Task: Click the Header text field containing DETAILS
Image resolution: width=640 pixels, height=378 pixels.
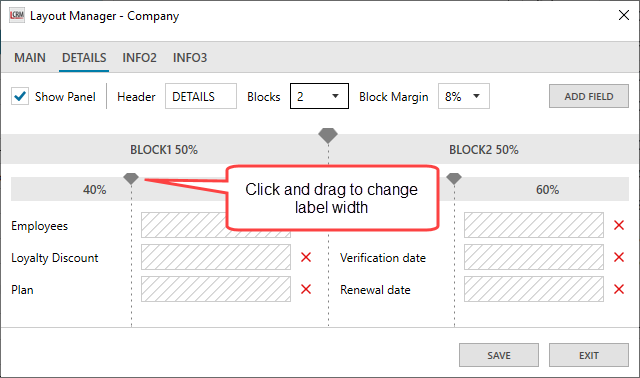Action: [x=201, y=96]
